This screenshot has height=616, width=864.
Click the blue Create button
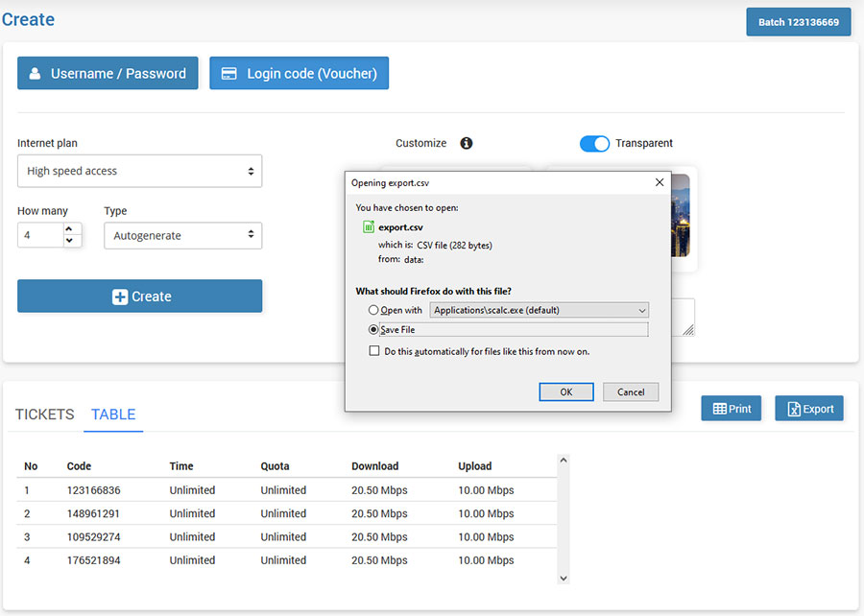(x=139, y=296)
